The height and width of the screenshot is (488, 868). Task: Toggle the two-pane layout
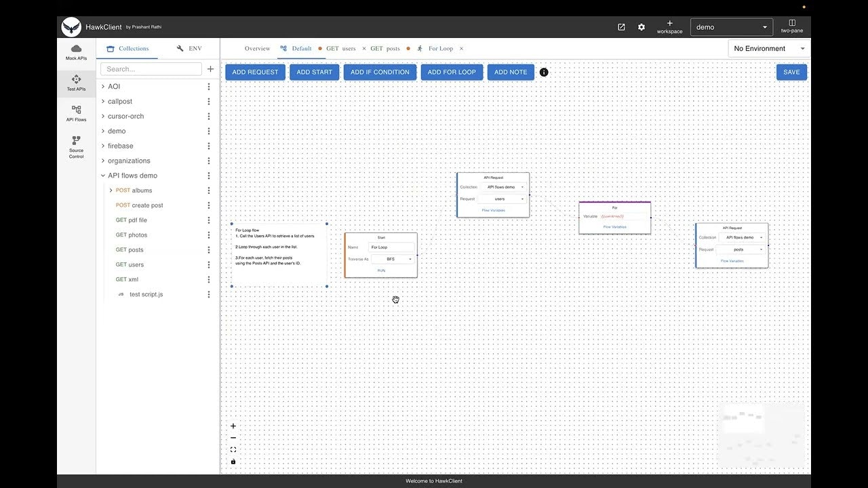pos(791,26)
